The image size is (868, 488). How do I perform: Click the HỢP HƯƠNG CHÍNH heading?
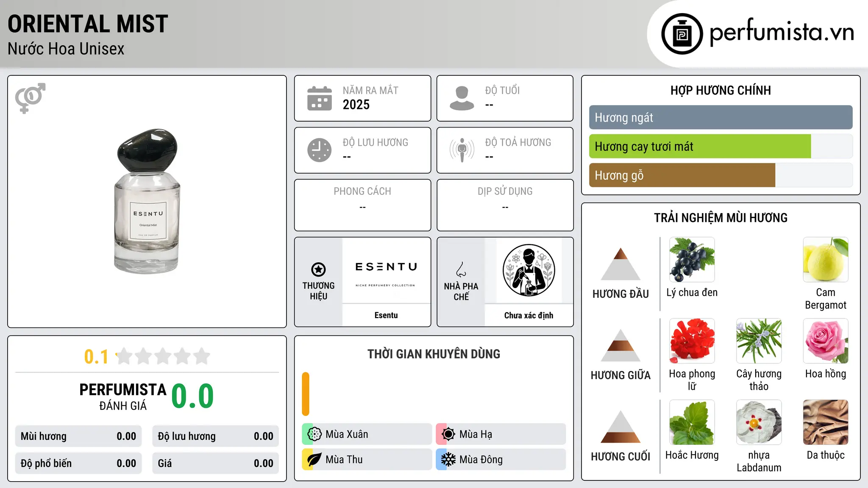[x=721, y=90]
